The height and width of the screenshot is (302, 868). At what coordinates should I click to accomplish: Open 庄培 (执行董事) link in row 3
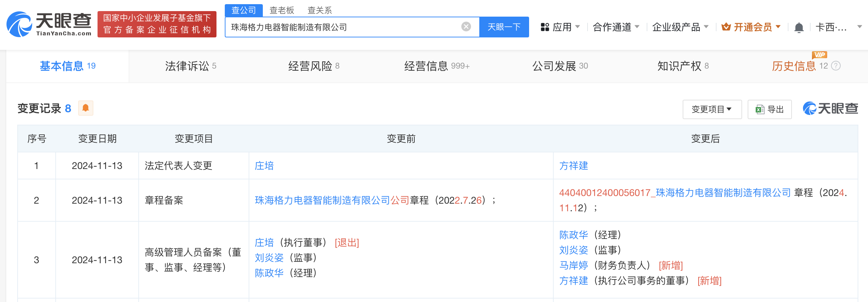click(x=264, y=243)
